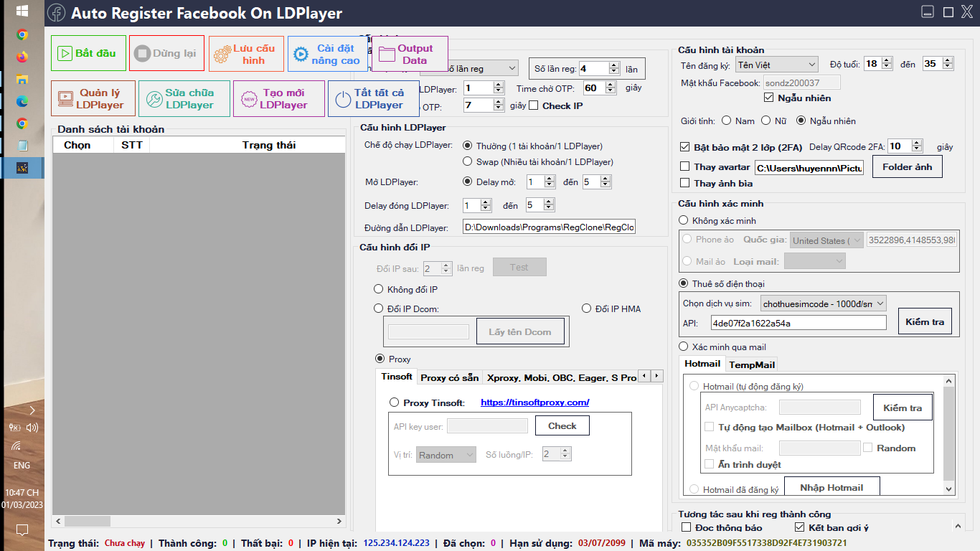The height and width of the screenshot is (551, 980).
Task: Switch to the Proxy có sẵn tab
Action: point(450,377)
